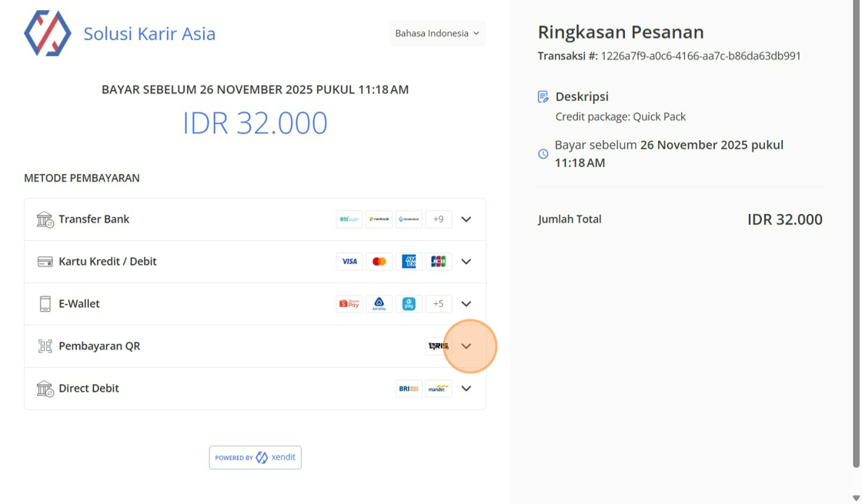Click the Visa card logo
Screen dimensions: 862x504
pos(349,262)
